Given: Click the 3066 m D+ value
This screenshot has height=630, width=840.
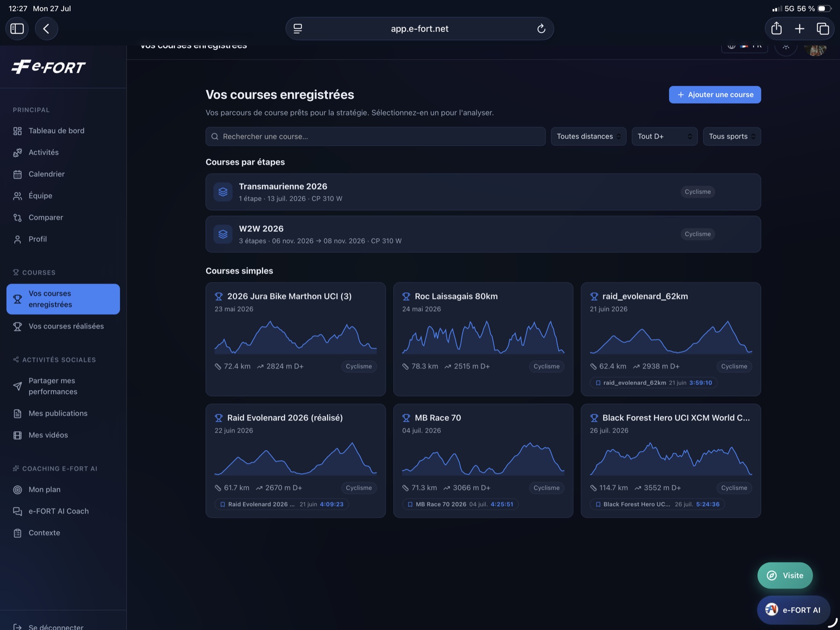Looking at the screenshot, I should tap(471, 488).
